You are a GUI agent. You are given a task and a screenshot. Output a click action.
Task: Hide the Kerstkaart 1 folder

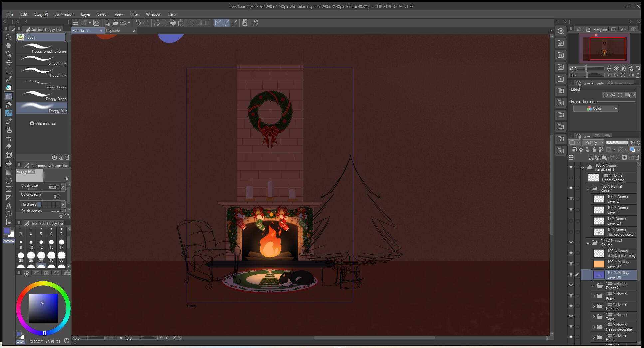(571, 167)
